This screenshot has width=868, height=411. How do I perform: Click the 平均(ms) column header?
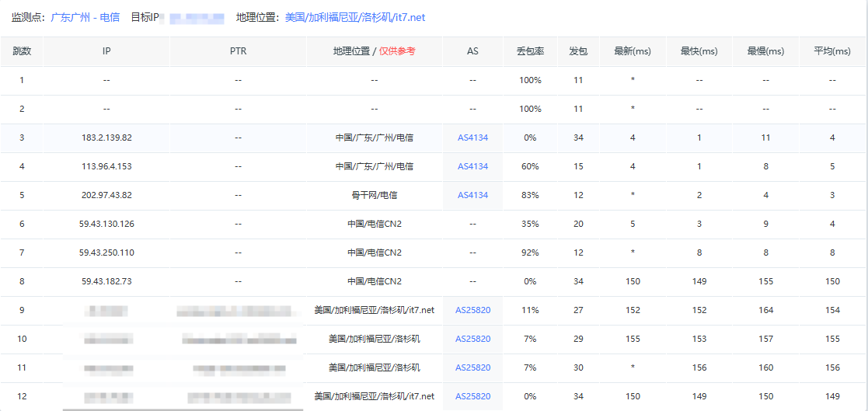[x=832, y=51]
